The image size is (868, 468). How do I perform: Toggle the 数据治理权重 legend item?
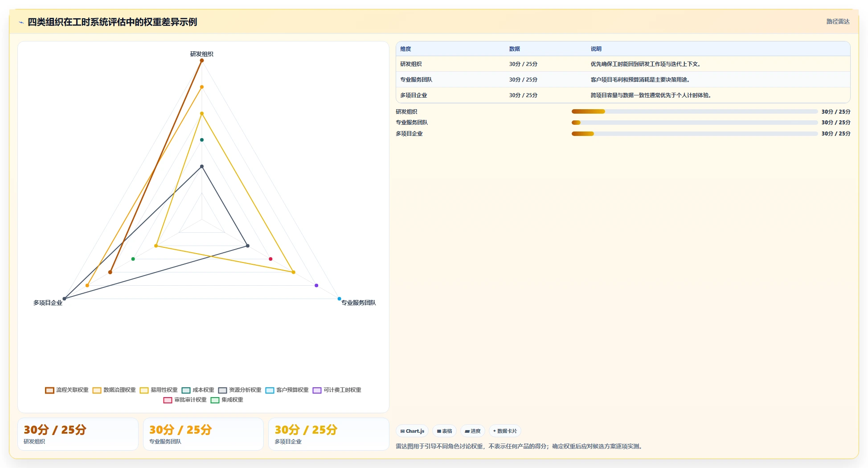[x=114, y=390]
